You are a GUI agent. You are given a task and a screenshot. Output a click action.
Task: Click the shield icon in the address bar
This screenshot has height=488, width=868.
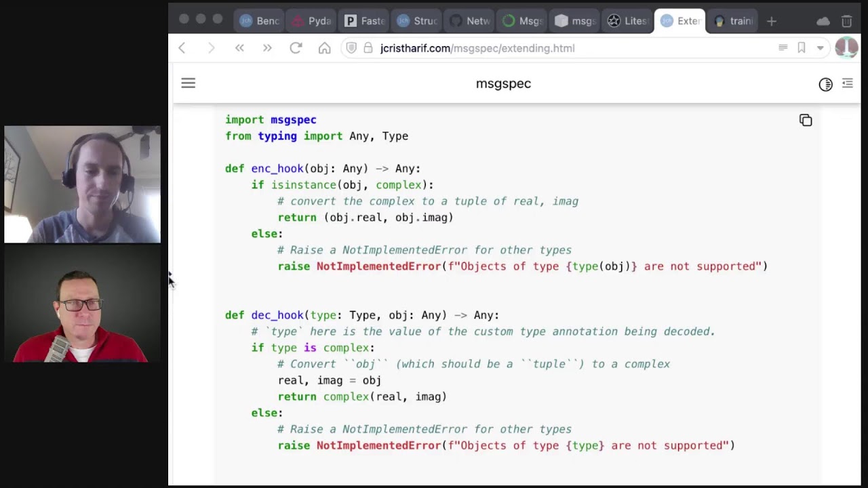pyautogui.click(x=351, y=48)
